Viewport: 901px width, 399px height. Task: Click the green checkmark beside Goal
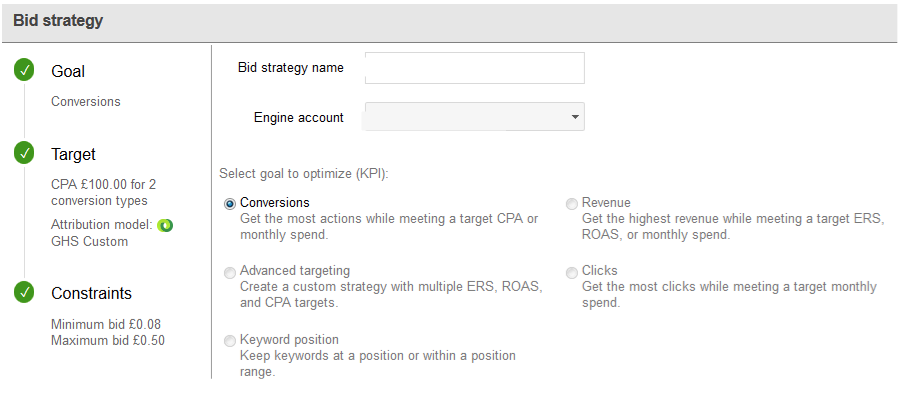[x=24, y=71]
